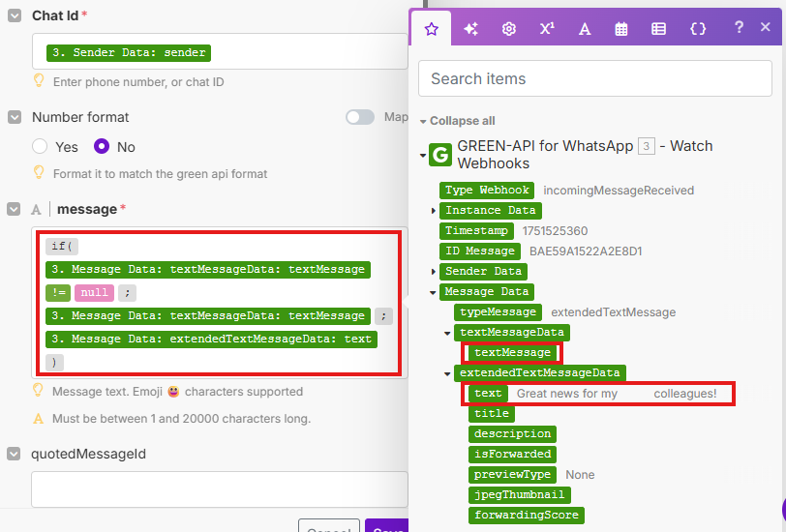Open date and time calendar tab
The image size is (786, 532).
pos(621,29)
